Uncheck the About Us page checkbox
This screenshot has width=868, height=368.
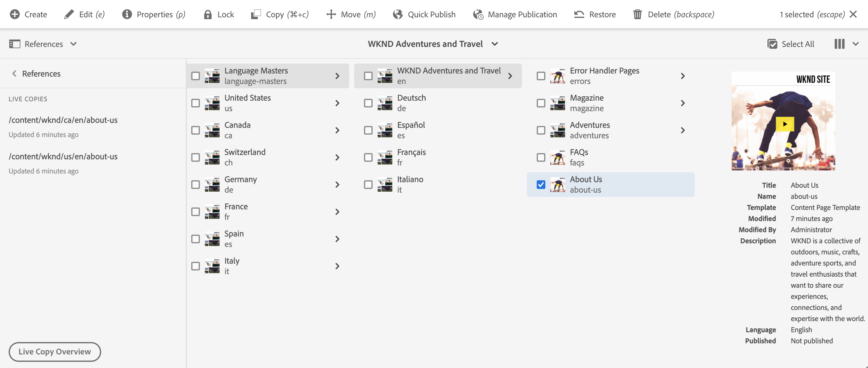(x=541, y=185)
